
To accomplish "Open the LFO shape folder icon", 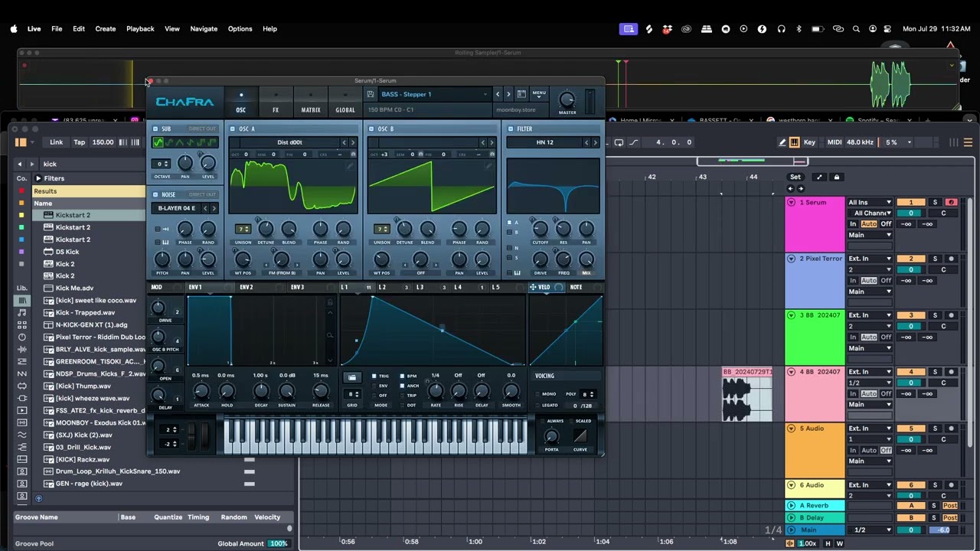I will (x=352, y=377).
